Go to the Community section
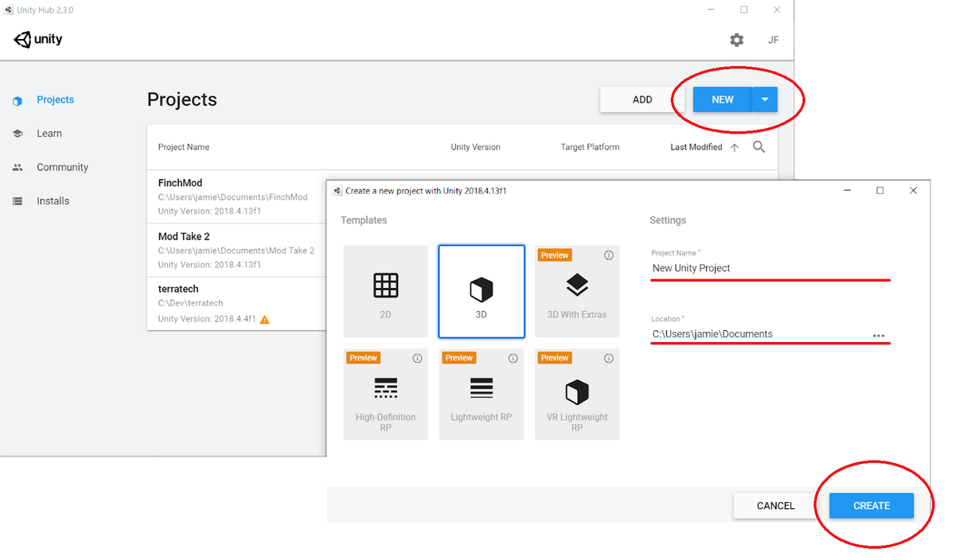 [x=62, y=168]
